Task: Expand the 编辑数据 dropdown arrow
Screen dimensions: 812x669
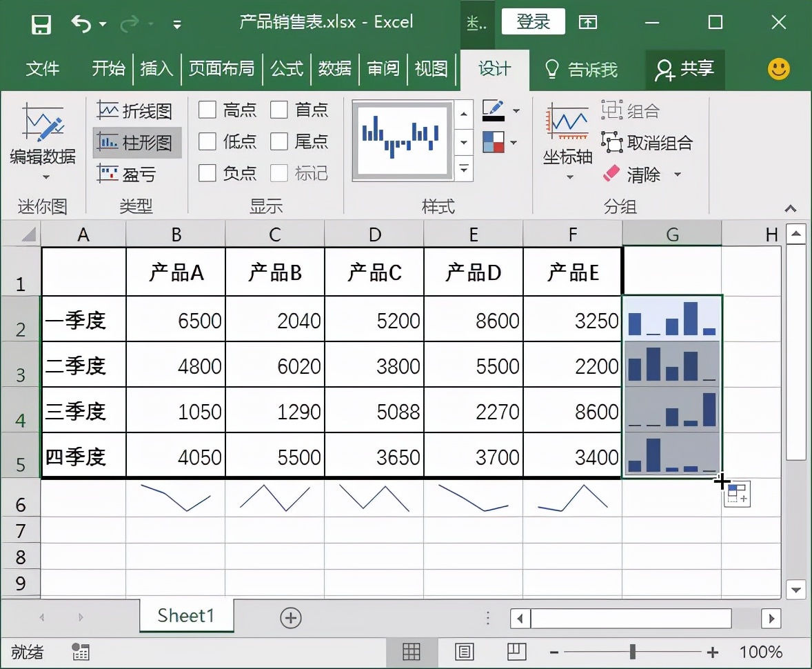Action: (46, 177)
